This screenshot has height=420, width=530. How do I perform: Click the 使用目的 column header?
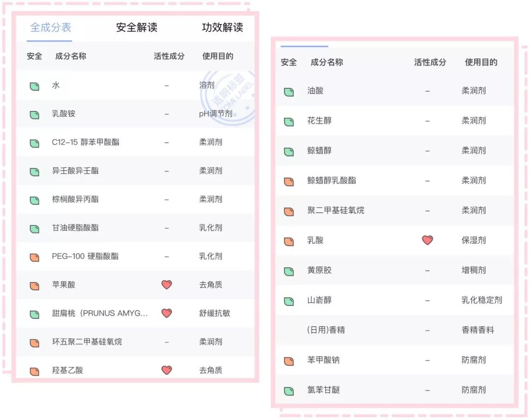point(217,56)
